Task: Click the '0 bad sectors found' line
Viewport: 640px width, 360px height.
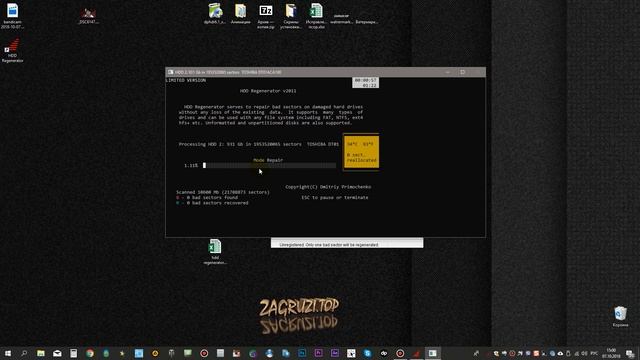Action: tap(207, 197)
